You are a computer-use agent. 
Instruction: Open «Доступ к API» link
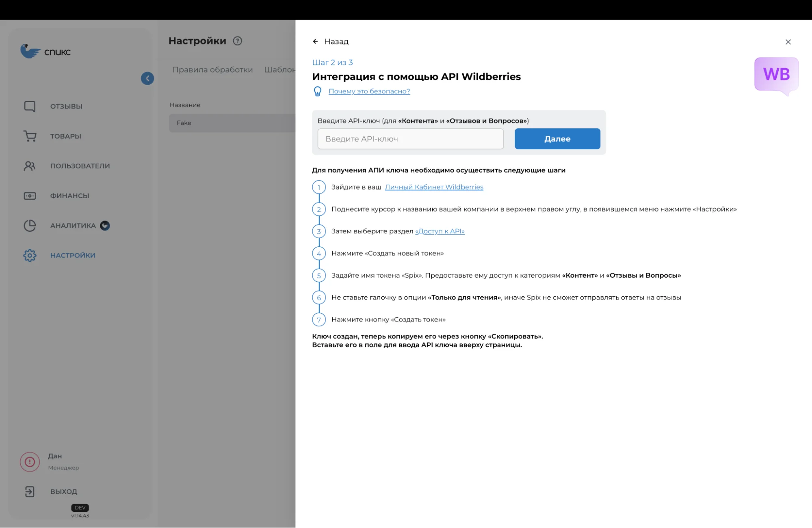440,231
